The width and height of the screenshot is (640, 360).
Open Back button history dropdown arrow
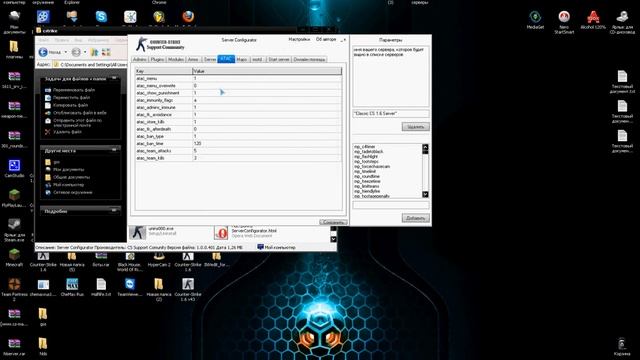click(65, 52)
